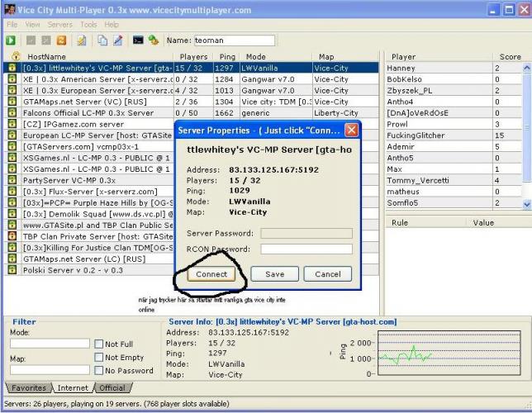The height and width of the screenshot is (413, 532).
Task: Click the copy server info icon
Action: (x=102, y=40)
